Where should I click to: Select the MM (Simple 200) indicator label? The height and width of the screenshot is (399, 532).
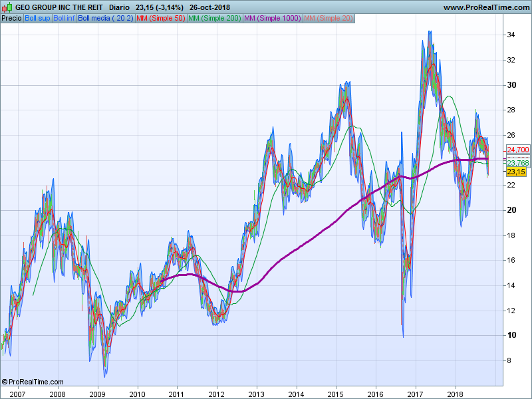[214, 19]
